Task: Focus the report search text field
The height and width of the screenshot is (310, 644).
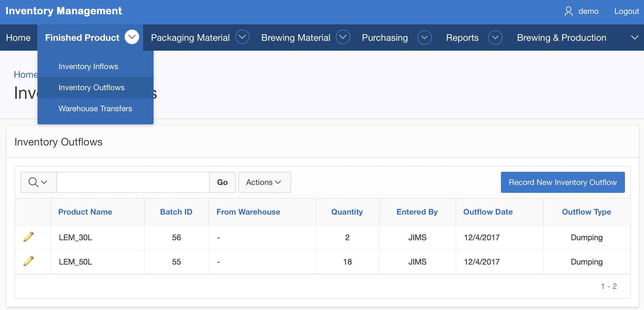Action: click(x=133, y=182)
